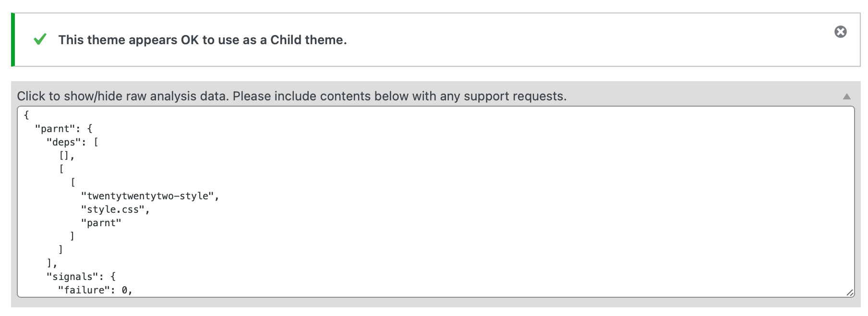Click the green left border of notice
This screenshot has height=316, width=868.
click(13, 39)
